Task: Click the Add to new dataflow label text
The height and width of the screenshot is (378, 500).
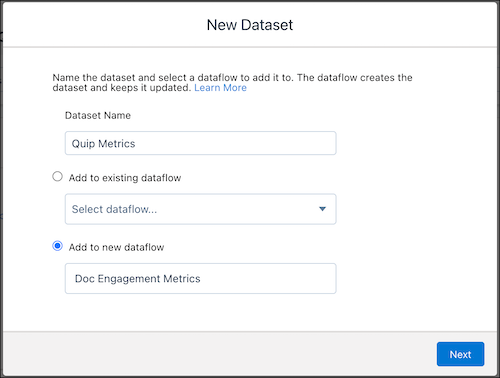Action: pos(116,247)
